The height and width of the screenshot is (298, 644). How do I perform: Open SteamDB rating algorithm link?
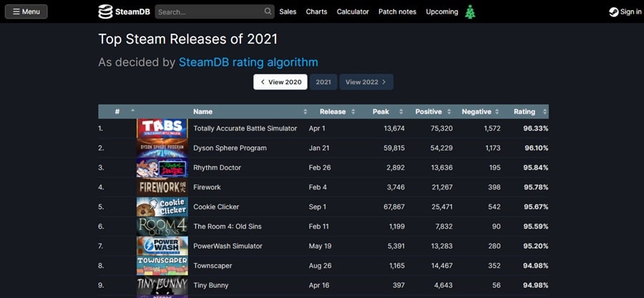248,62
